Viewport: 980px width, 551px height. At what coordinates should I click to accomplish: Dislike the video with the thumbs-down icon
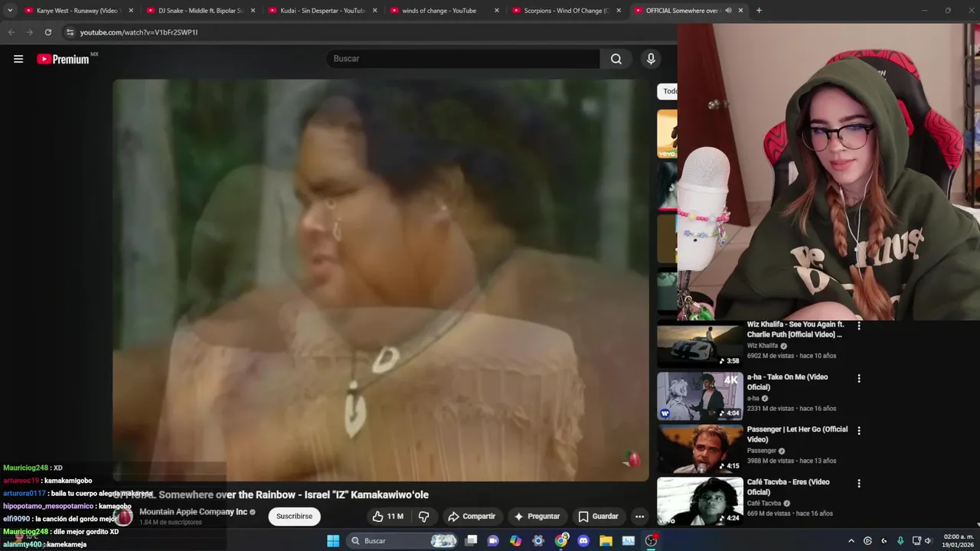pyautogui.click(x=423, y=517)
